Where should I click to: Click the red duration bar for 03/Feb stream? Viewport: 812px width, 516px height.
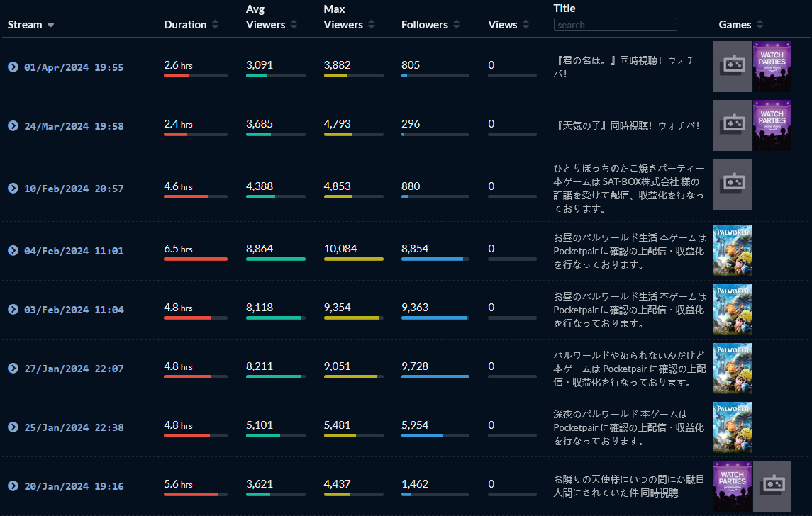click(x=187, y=318)
